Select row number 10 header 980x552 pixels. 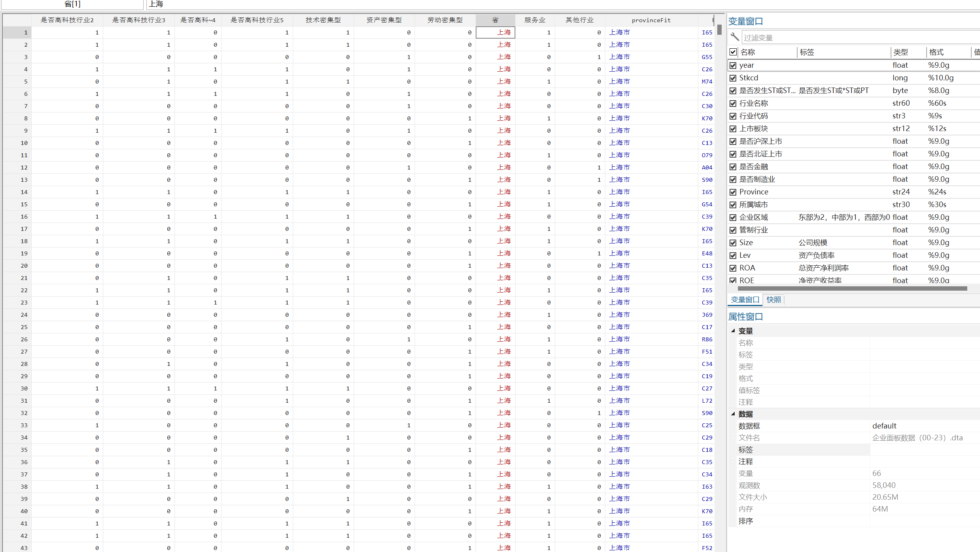click(x=17, y=143)
